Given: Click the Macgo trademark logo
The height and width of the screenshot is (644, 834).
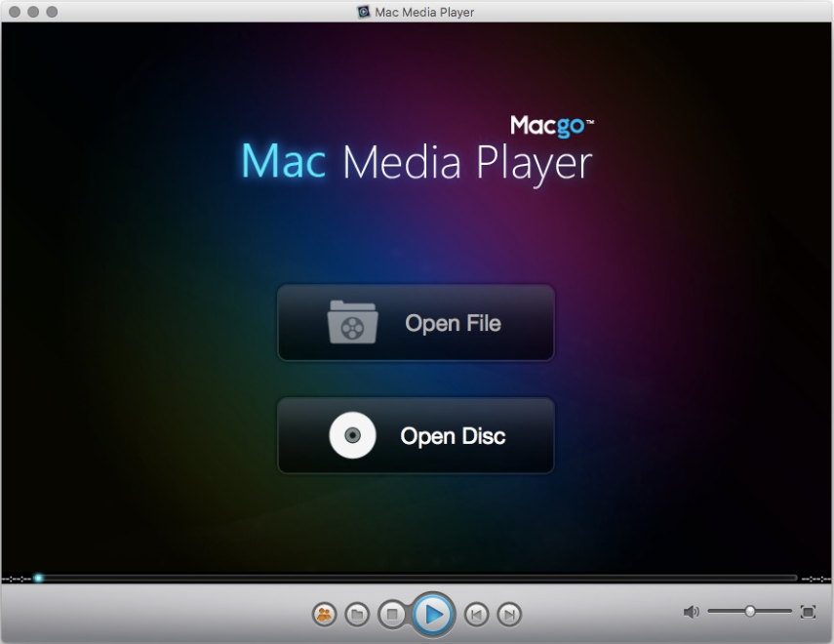Looking at the screenshot, I should (550, 125).
